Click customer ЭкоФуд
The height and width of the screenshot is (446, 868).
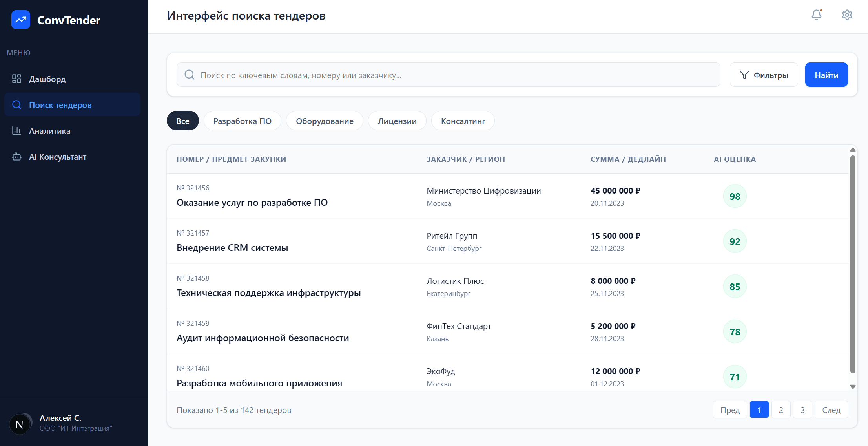click(x=441, y=371)
